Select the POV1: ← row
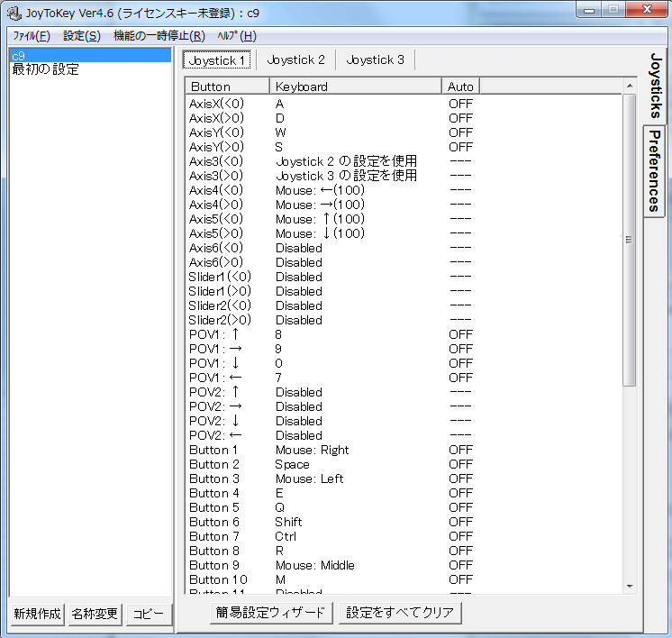This screenshot has height=638, width=672. pos(404,378)
